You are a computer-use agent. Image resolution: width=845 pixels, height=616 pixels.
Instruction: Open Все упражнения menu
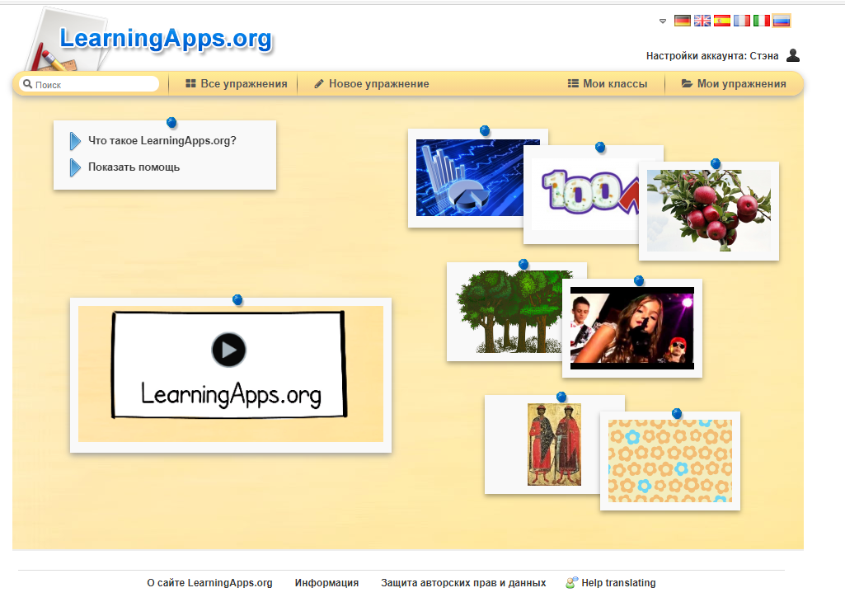coord(236,83)
